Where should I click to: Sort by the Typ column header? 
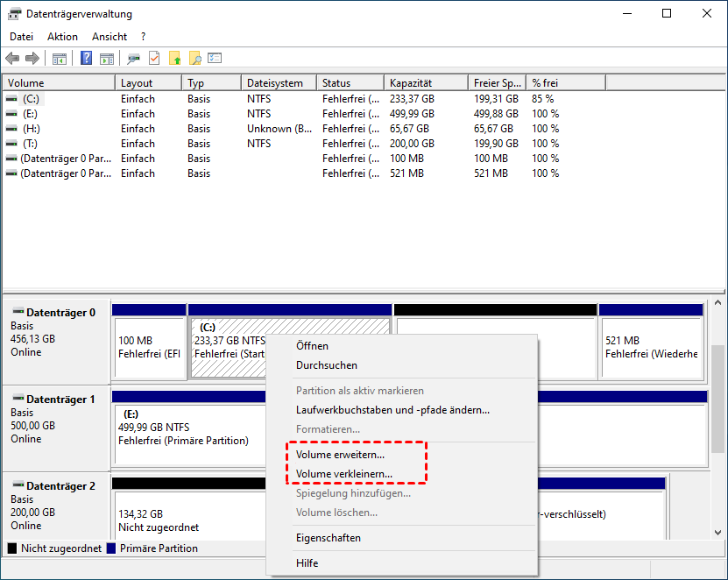[212, 83]
